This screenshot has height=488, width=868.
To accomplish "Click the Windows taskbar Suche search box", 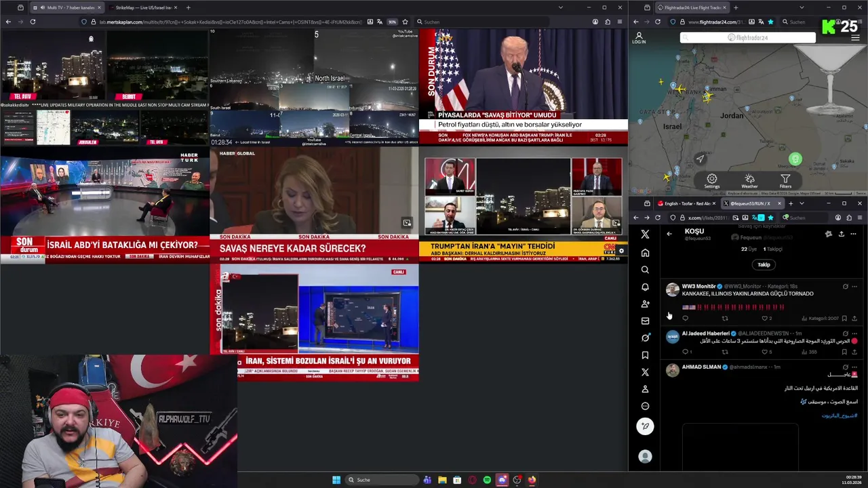I will pos(382,480).
